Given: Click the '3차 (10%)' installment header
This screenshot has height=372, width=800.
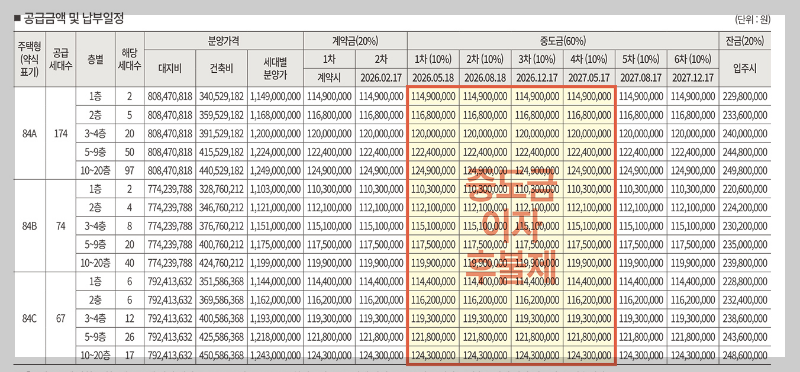Looking at the screenshot, I should pyautogui.click(x=537, y=59).
